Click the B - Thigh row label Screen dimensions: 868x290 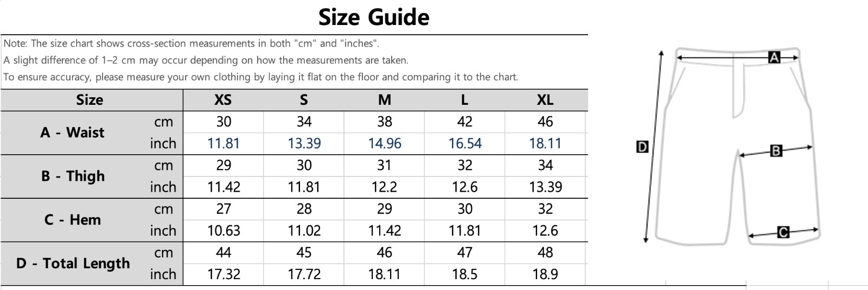(73, 176)
